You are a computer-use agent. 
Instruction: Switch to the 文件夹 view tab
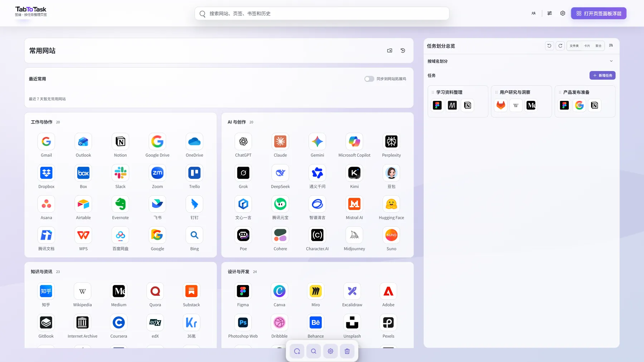click(x=574, y=46)
